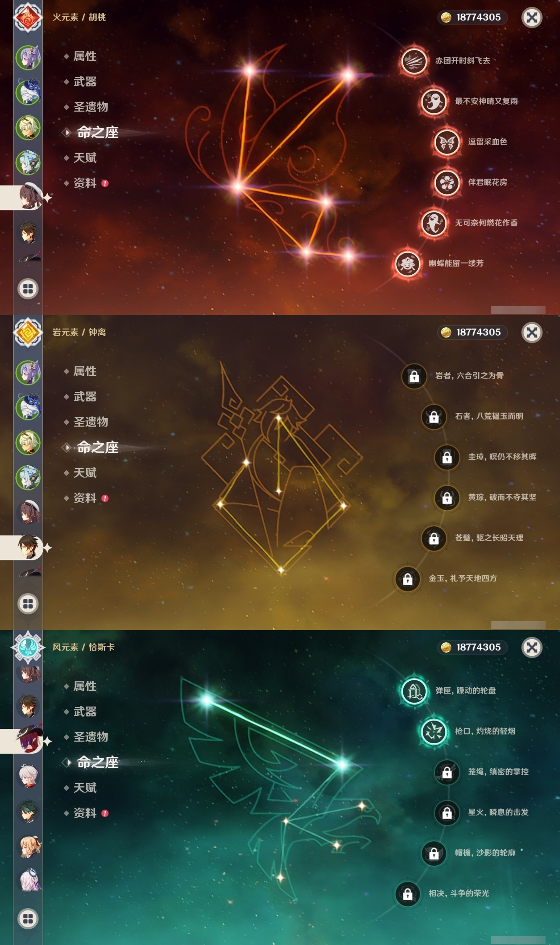Click the locked 金玉, 礼予天地四方 constellation
Image resolution: width=560 pixels, height=945 pixels.
pyautogui.click(x=407, y=578)
